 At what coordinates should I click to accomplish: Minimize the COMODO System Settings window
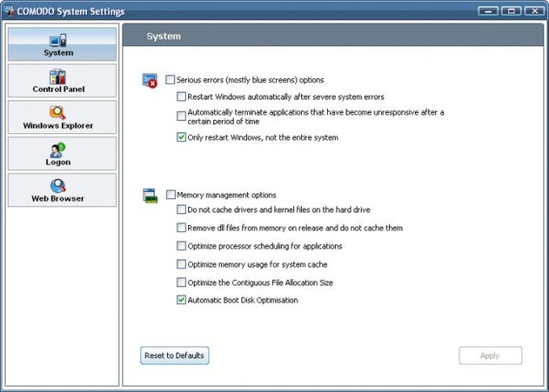pos(488,11)
